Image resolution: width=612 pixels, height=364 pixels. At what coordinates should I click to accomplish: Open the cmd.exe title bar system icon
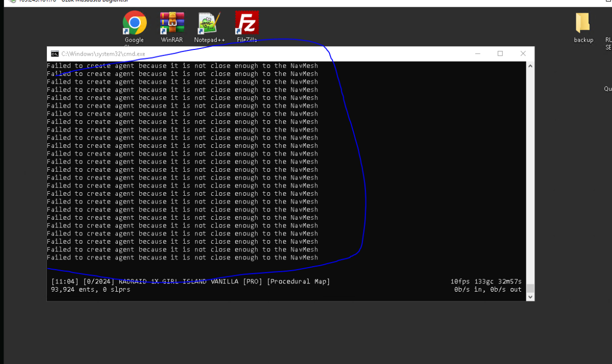(x=55, y=54)
